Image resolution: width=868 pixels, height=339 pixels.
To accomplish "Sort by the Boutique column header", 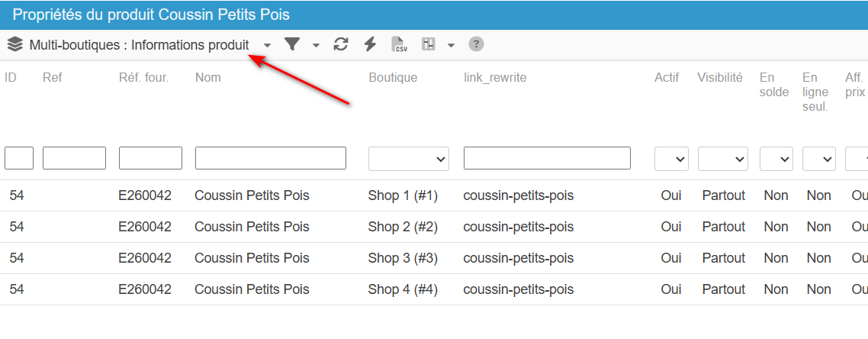I will point(393,78).
